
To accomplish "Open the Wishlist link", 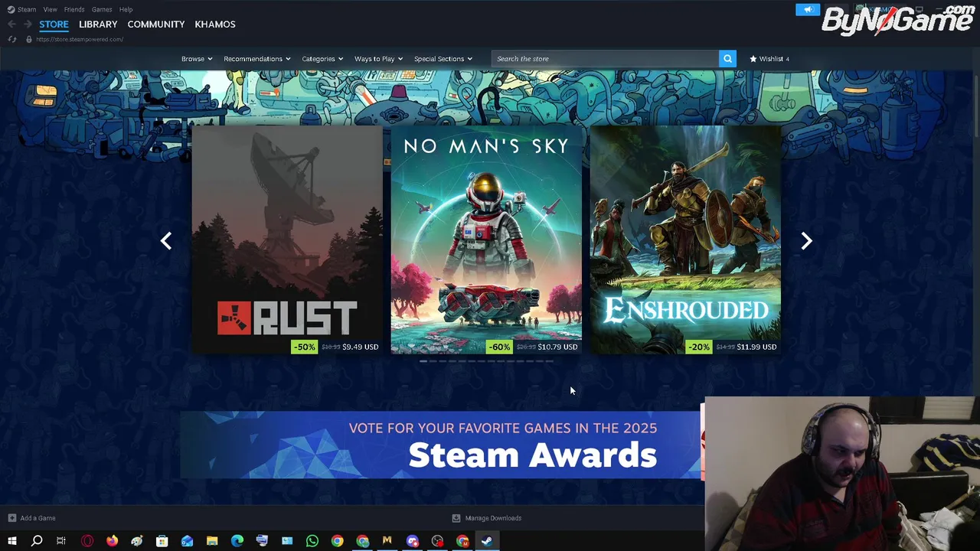I will click(x=769, y=59).
